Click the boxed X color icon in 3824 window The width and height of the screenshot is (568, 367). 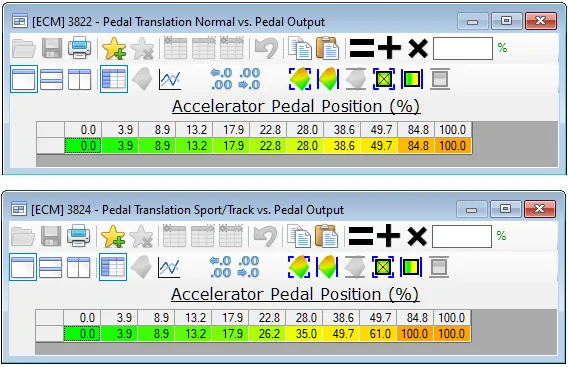(x=383, y=267)
